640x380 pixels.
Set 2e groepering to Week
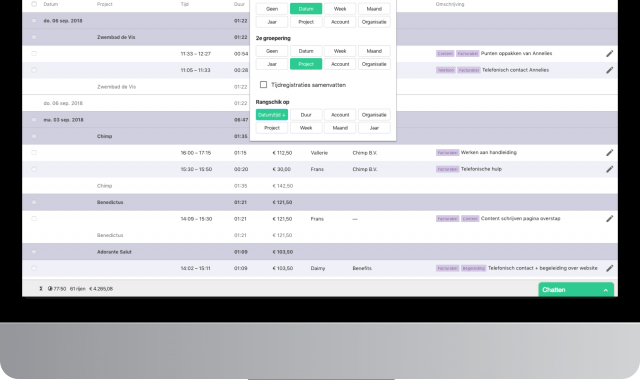[340, 51]
